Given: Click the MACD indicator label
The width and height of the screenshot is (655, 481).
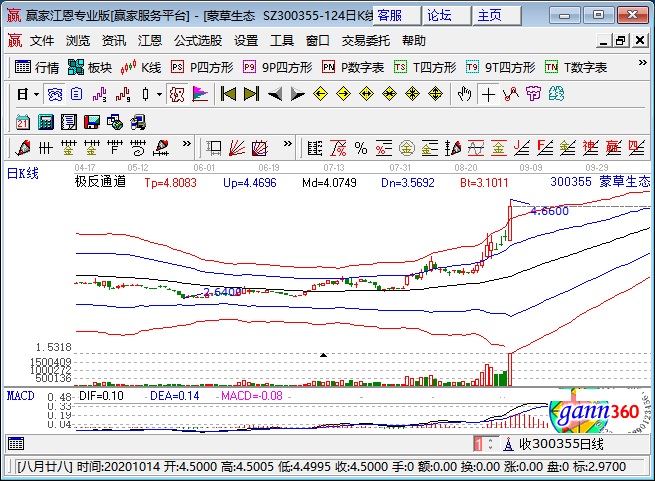Looking at the screenshot, I should tap(20, 396).
